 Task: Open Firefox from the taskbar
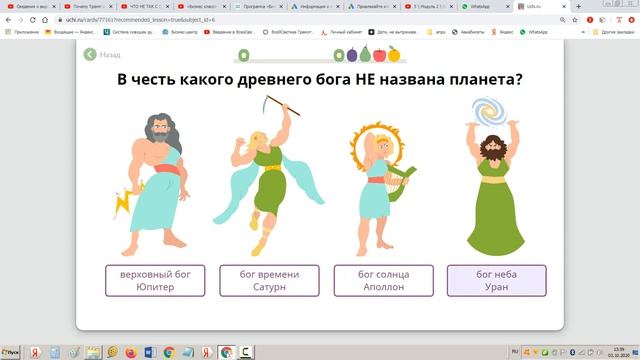click(x=131, y=352)
